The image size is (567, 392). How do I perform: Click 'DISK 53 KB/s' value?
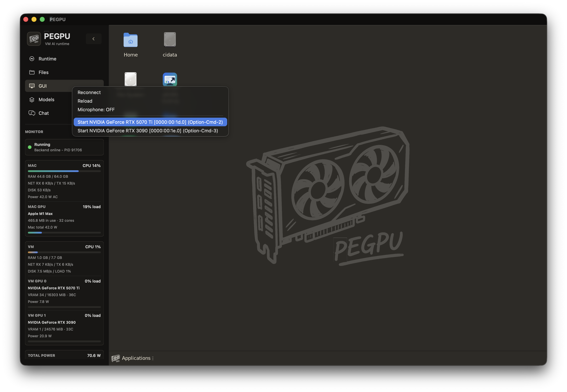pos(39,190)
